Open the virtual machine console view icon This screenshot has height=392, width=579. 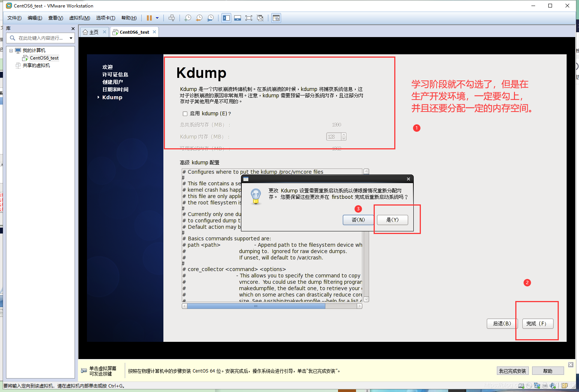click(x=276, y=18)
